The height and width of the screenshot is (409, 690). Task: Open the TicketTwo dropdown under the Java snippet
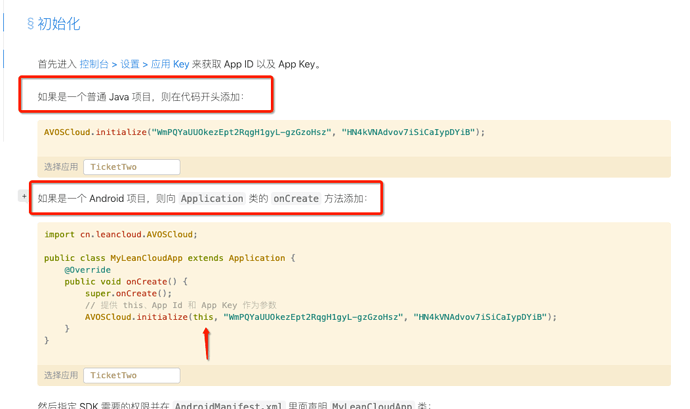(132, 167)
